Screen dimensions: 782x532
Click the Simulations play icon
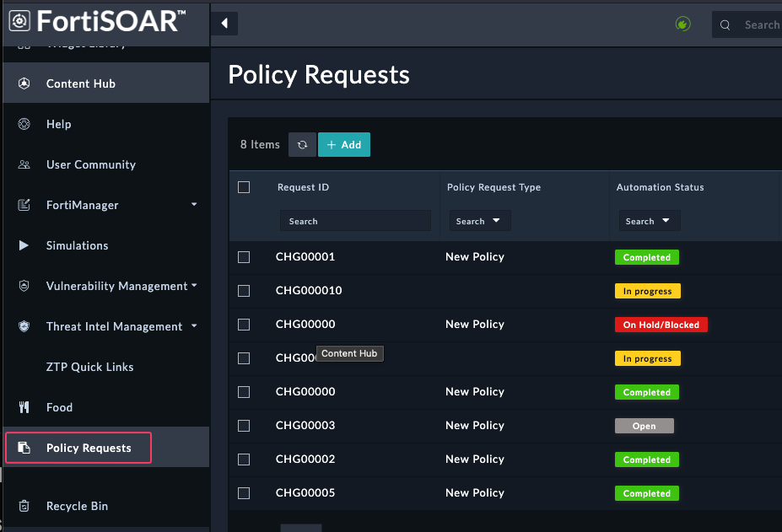coord(24,245)
